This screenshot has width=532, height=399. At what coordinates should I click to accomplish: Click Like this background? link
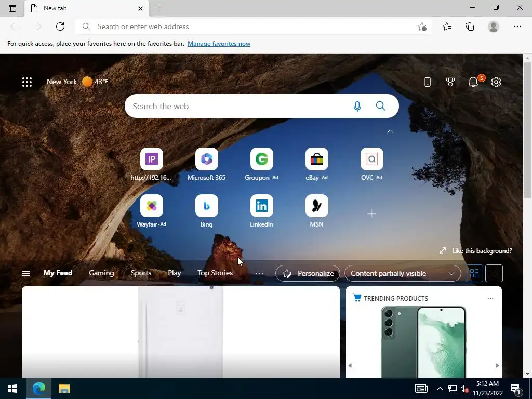pos(476,251)
